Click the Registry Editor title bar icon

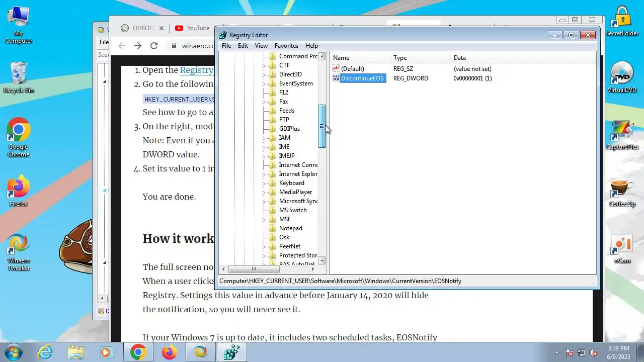223,35
